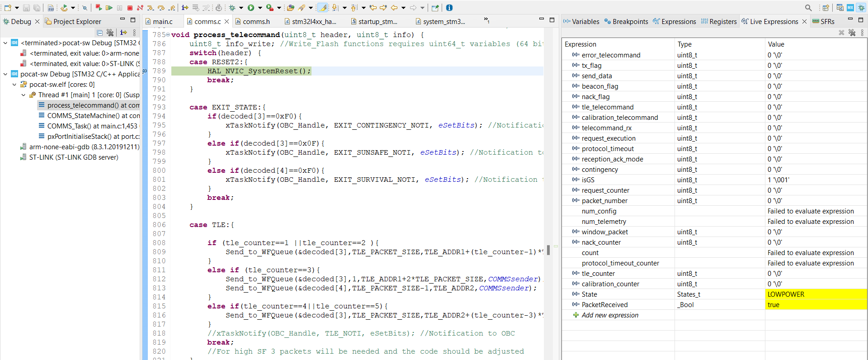The height and width of the screenshot is (360, 868).
Task: Open the Project Explorer tab
Action: (73, 21)
